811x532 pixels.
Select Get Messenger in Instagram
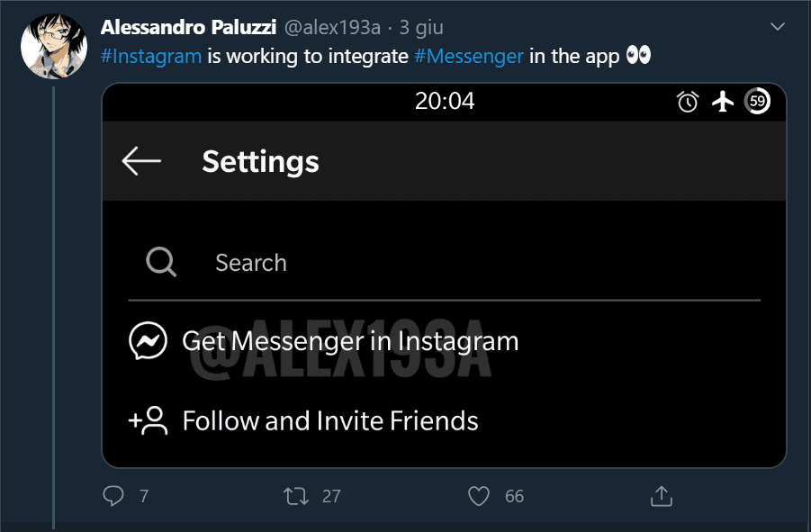click(x=350, y=342)
